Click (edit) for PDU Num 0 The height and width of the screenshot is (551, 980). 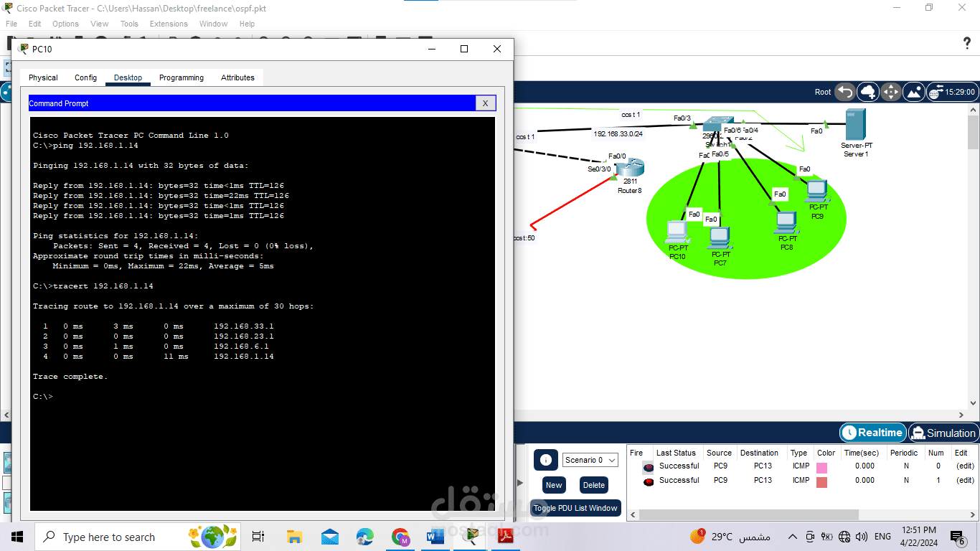tap(965, 466)
